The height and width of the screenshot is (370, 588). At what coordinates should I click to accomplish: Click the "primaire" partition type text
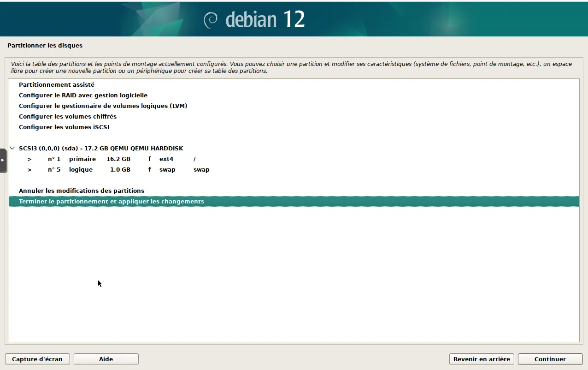coord(82,159)
